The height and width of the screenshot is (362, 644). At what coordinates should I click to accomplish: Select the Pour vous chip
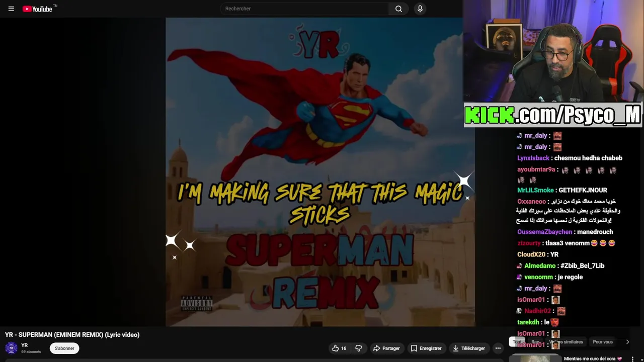(603, 342)
